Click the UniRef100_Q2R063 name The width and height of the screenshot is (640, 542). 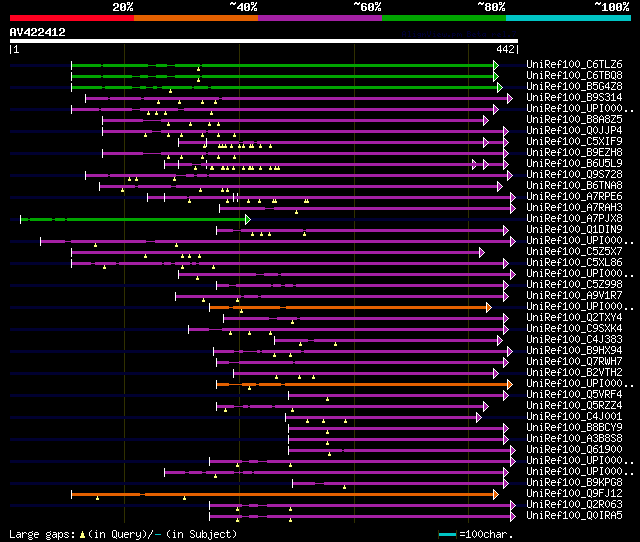[574, 505]
